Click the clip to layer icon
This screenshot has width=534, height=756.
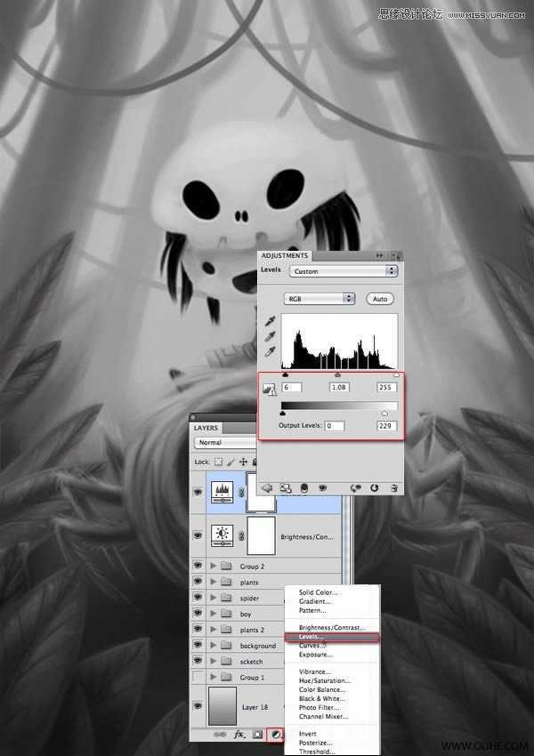pyautogui.click(x=303, y=488)
